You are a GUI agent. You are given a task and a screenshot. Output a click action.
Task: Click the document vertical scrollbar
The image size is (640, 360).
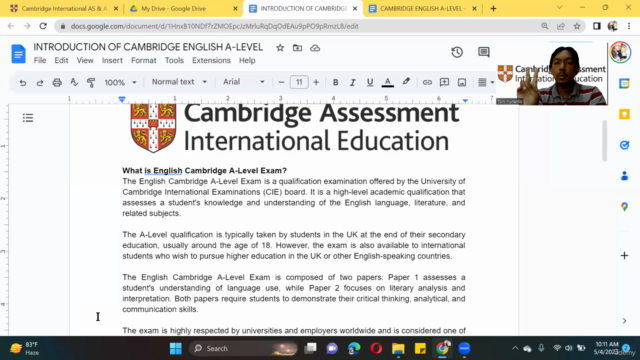[x=604, y=141]
